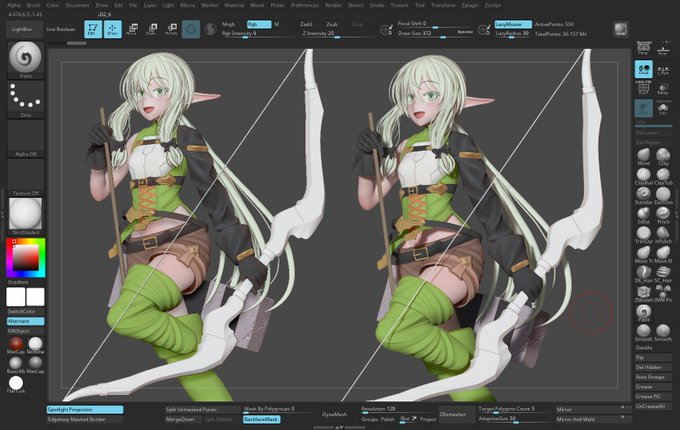Open the Stroke menu
The image size is (680, 430).
376,5
